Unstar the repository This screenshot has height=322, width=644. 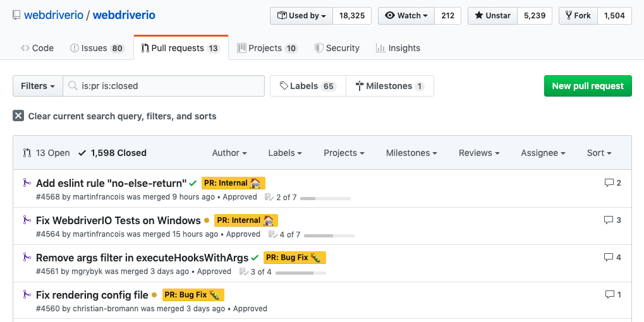click(493, 16)
